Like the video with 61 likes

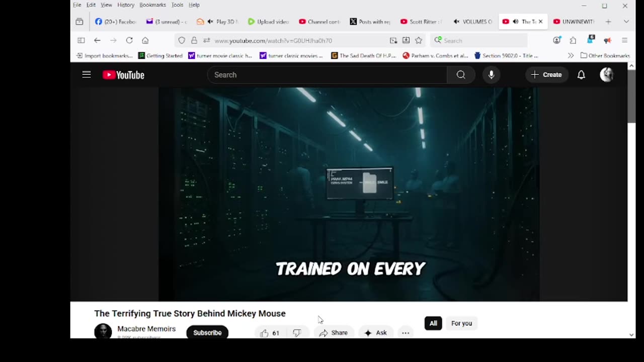click(x=270, y=333)
